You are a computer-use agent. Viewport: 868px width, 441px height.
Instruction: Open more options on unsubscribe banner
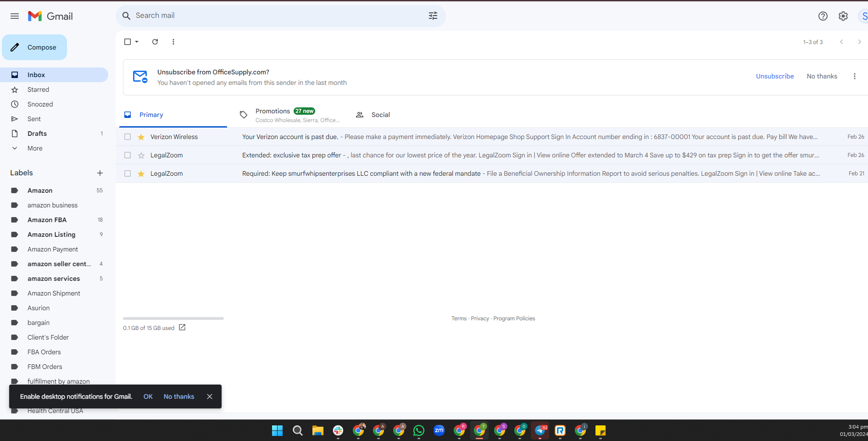coord(854,76)
